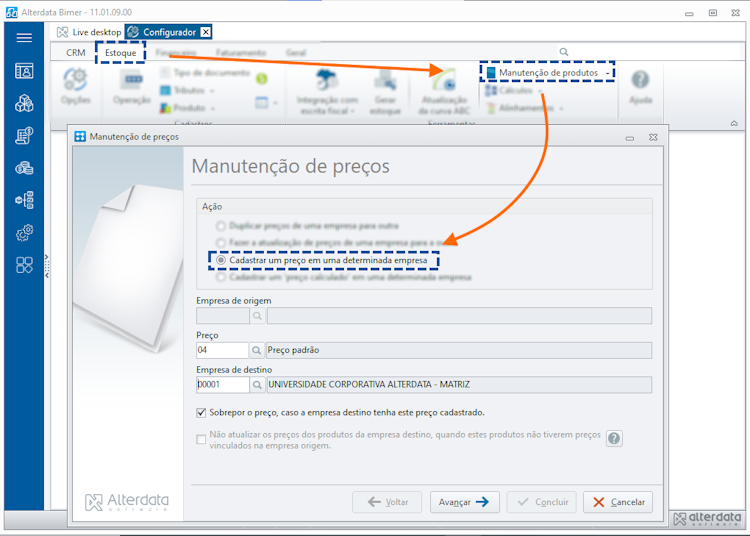Open the contacts card sidebar icon

24,71
